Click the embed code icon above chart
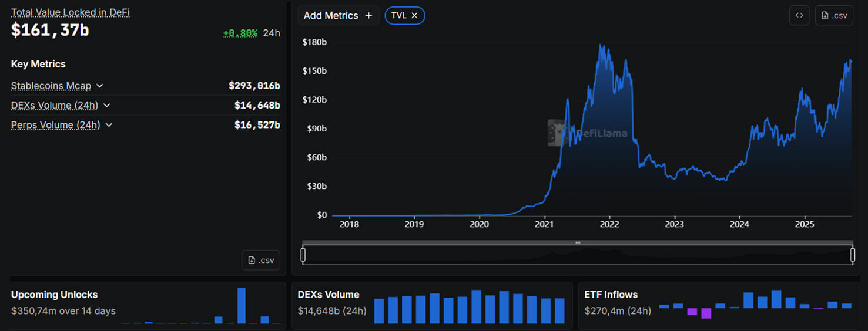Viewport: 868px width, 331px height. (x=799, y=16)
